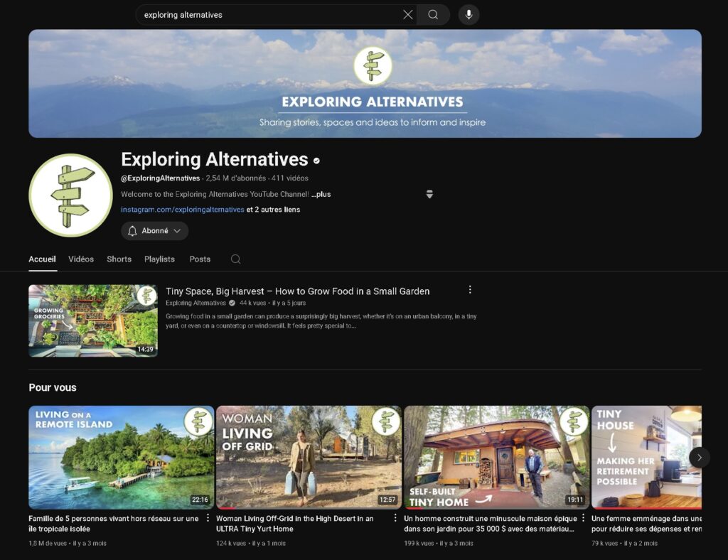This screenshot has width=728, height=560.
Task: Open options for 'Famille de 5 personnes' video
Action: [208, 518]
